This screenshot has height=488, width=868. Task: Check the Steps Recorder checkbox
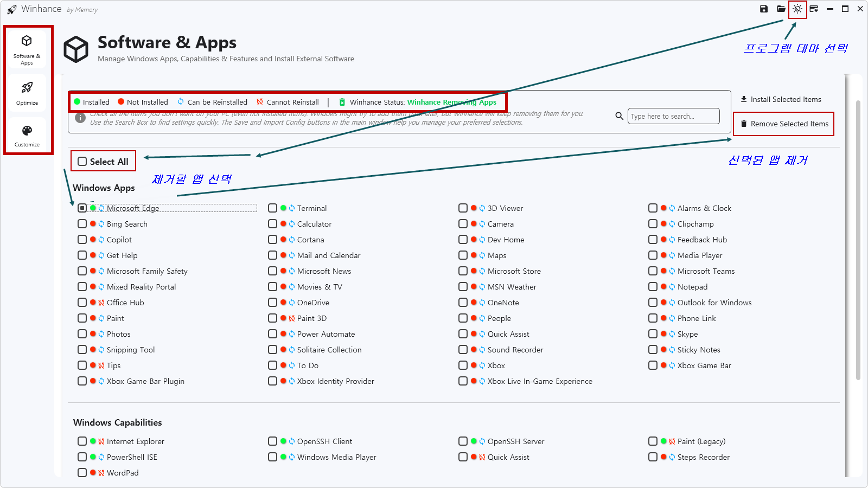653,457
